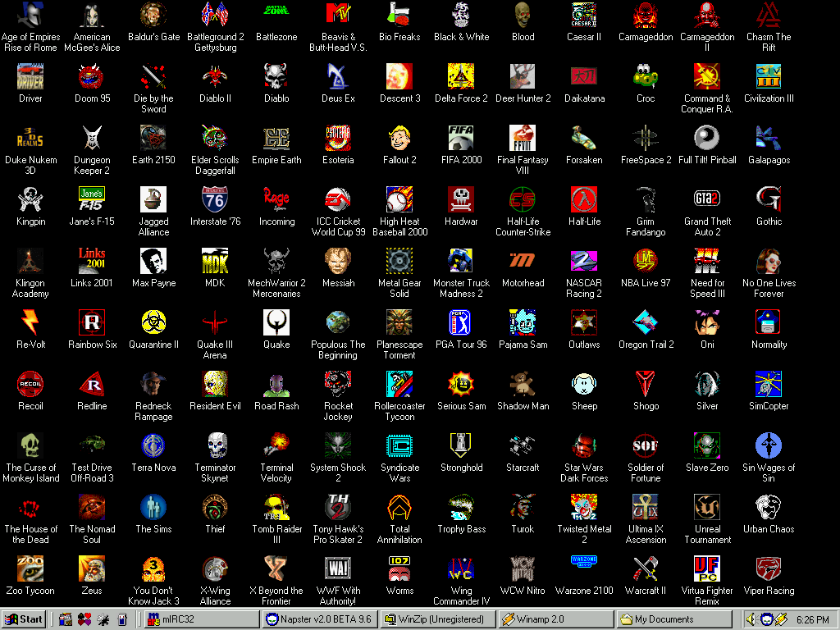
Task: Select the Half-Life Counter-Strike icon
Action: (523, 200)
